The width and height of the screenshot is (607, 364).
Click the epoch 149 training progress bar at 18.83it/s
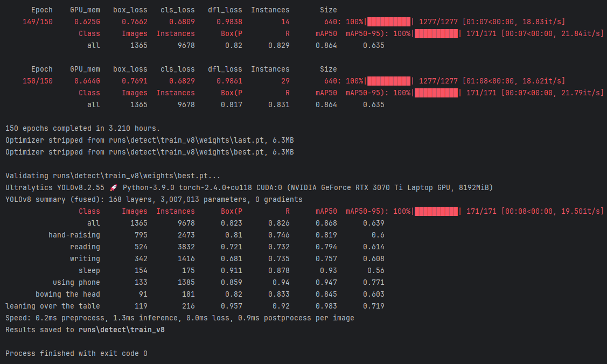(389, 22)
